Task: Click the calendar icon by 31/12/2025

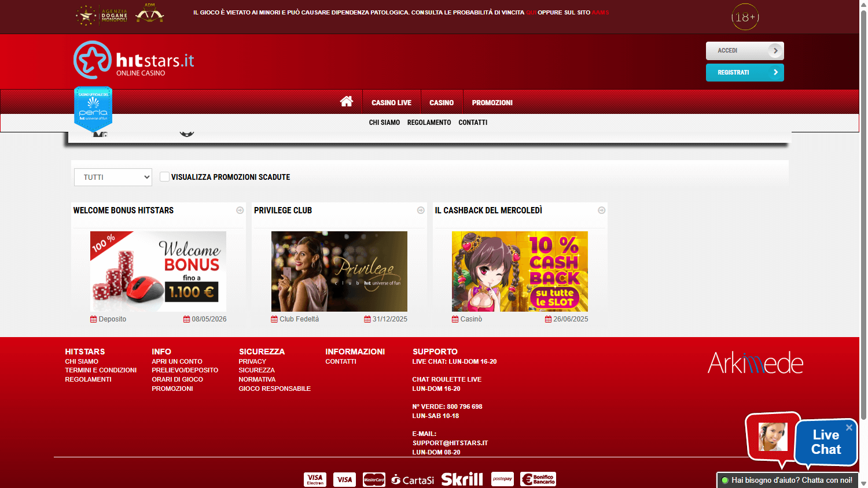Action: point(367,319)
